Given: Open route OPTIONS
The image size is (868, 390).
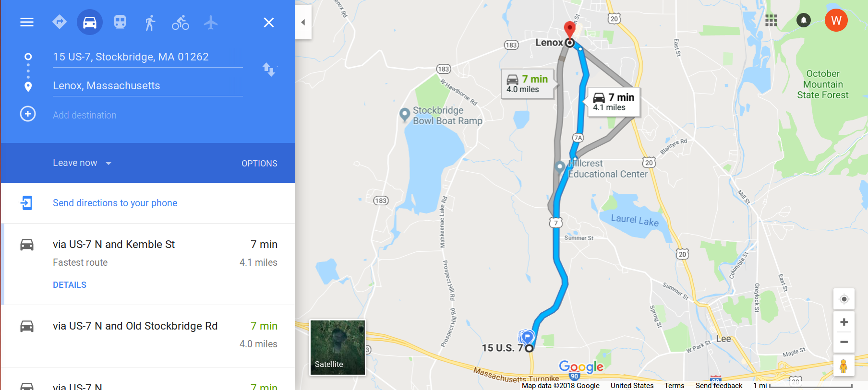Looking at the screenshot, I should pos(259,164).
